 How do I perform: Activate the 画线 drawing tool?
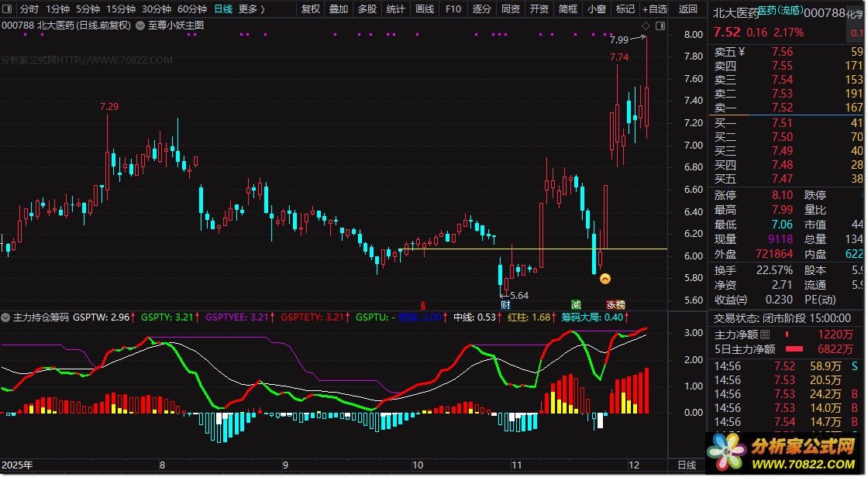click(425, 9)
